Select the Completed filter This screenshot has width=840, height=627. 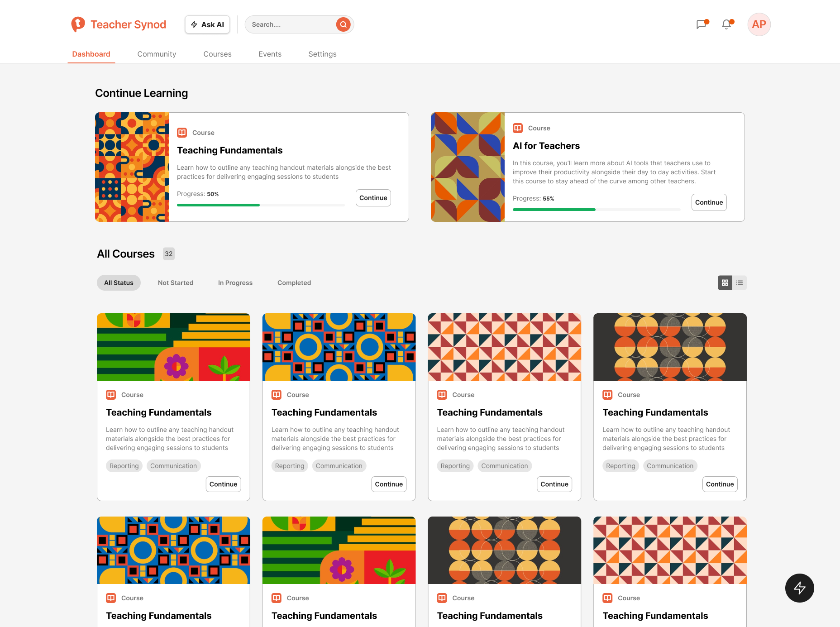(294, 282)
